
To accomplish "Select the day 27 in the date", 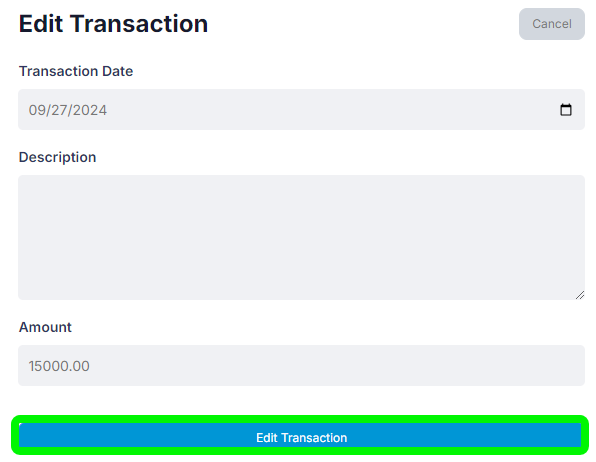I will point(59,110).
